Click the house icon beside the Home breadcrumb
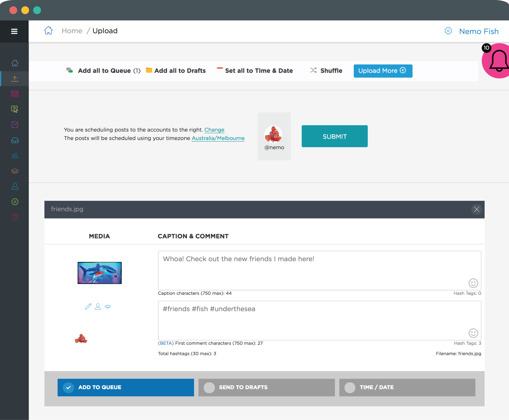509x420 pixels. 48,31
